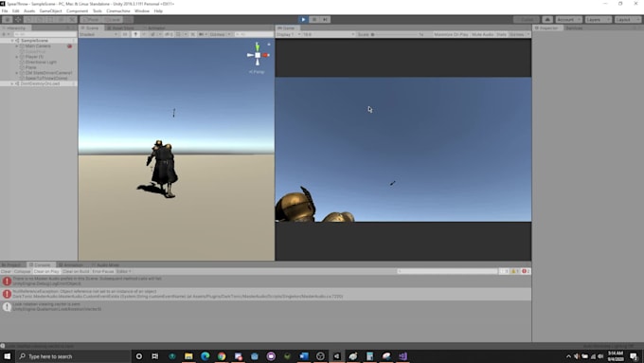Open the cloud services icon
The width and height of the screenshot is (644, 363).
click(547, 19)
